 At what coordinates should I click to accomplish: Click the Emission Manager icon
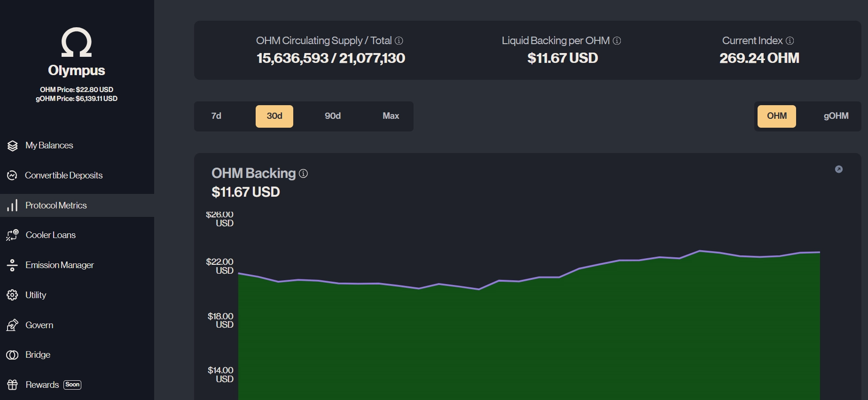[x=12, y=265]
